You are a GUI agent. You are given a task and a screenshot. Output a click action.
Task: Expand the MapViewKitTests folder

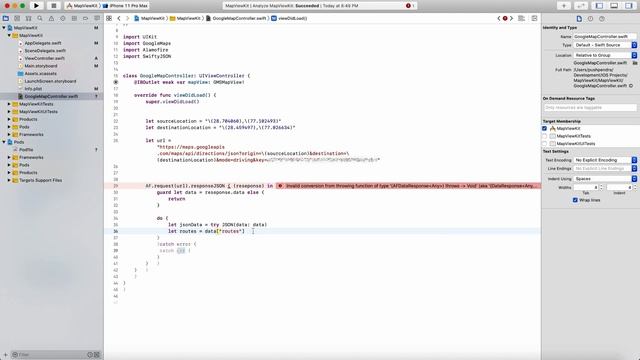click(x=9, y=104)
